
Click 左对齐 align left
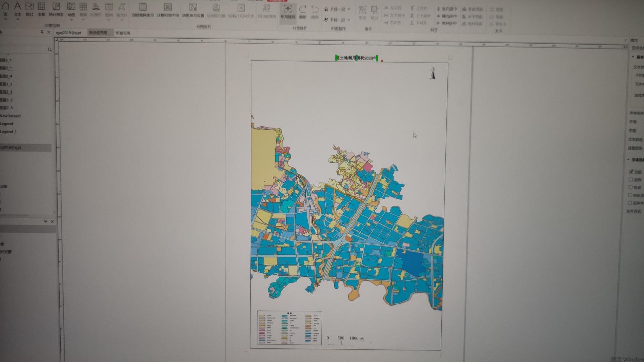point(393,8)
